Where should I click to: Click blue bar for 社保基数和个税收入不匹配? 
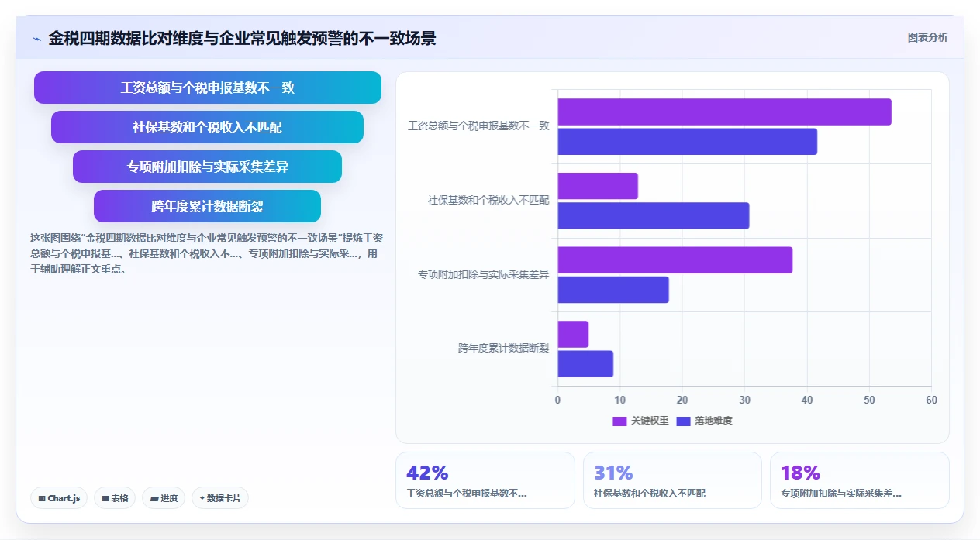coord(654,215)
